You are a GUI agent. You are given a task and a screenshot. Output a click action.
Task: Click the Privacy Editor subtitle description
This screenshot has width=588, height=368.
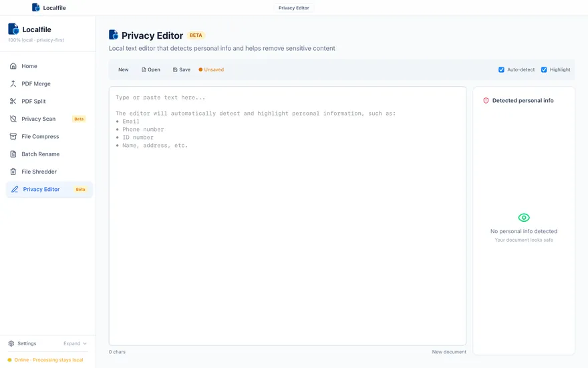[x=222, y=48]
